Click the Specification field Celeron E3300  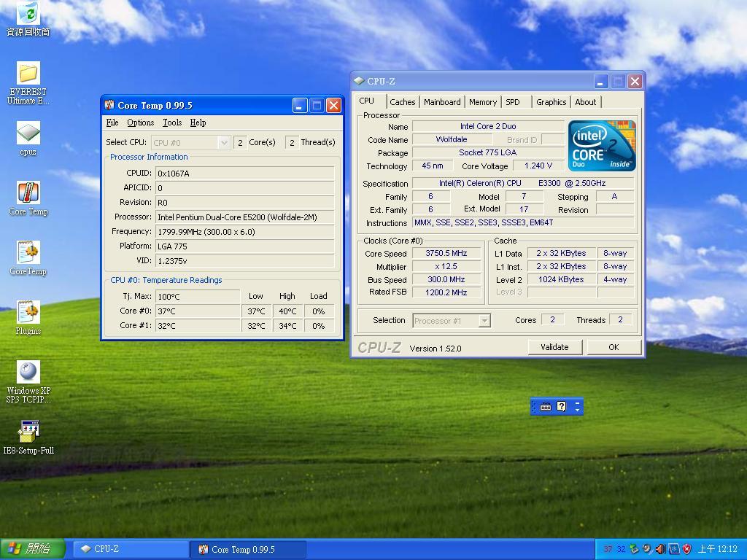522,183
